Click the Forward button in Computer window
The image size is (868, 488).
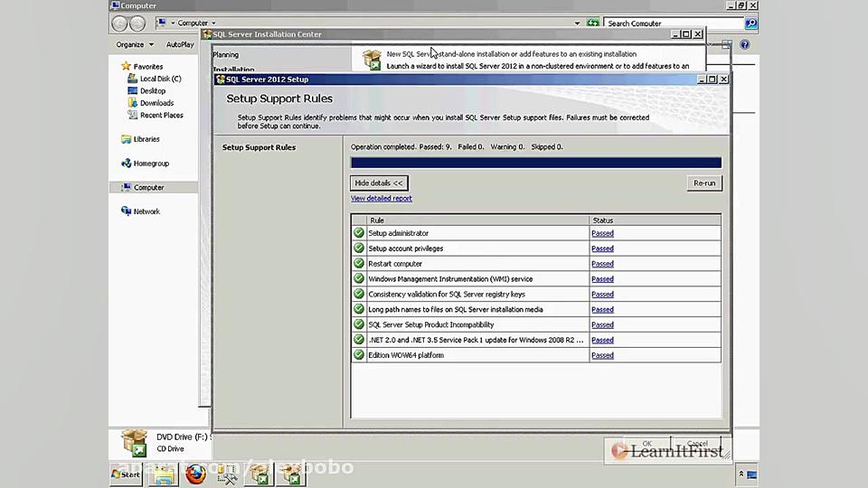[x=137, y=23]
